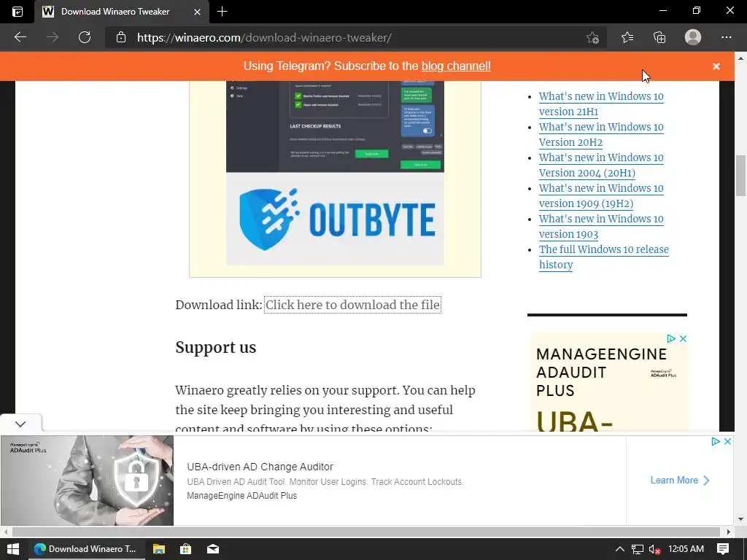The height and width of the screenshot is (560, 747).
Task: Open the Windows Start menu
Action: (13, 548)
